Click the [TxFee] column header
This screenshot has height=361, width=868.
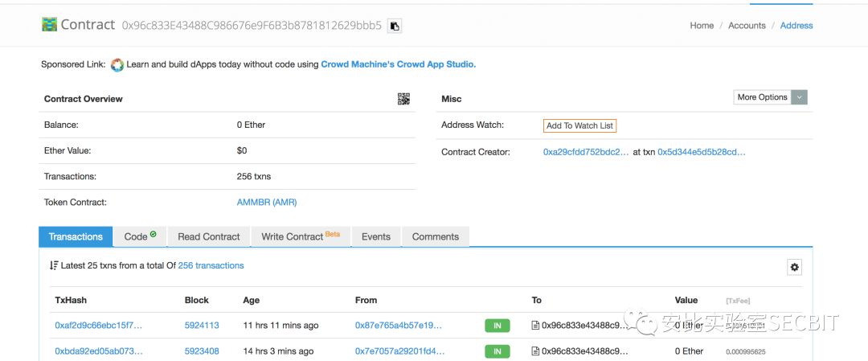point(738,302)
